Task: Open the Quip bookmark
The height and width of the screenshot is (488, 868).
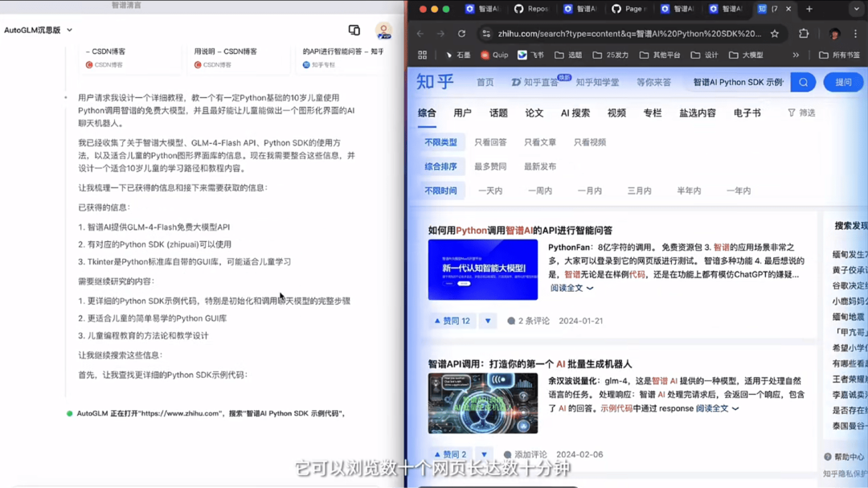Action: [494, 55]
